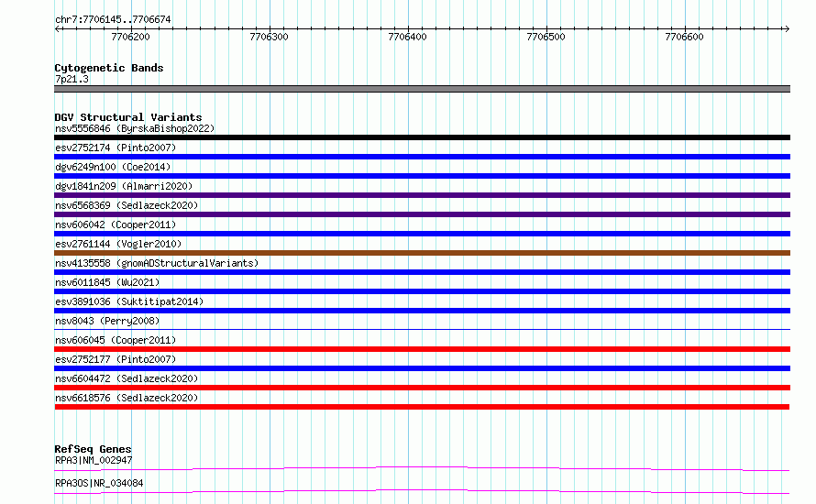This screenshot has width=816, height=504.
Task: Click the ruler's right arrow end
Action: tap(787, 29)
